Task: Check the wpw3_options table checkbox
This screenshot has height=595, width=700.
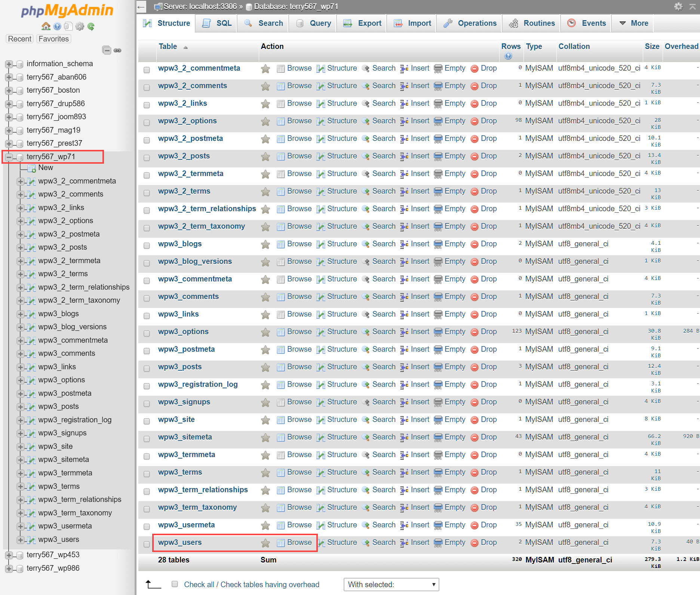Action: (x=147, y=333)
